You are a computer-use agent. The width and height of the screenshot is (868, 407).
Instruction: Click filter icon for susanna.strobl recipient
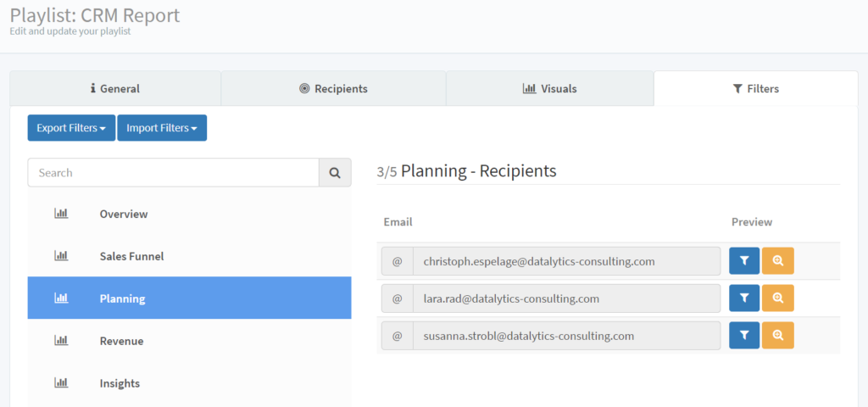744,335
